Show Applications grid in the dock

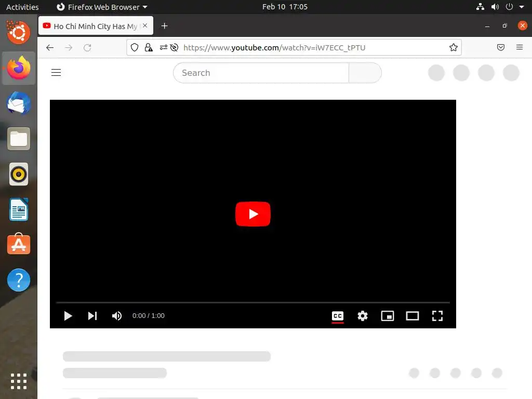click(18, 381)
